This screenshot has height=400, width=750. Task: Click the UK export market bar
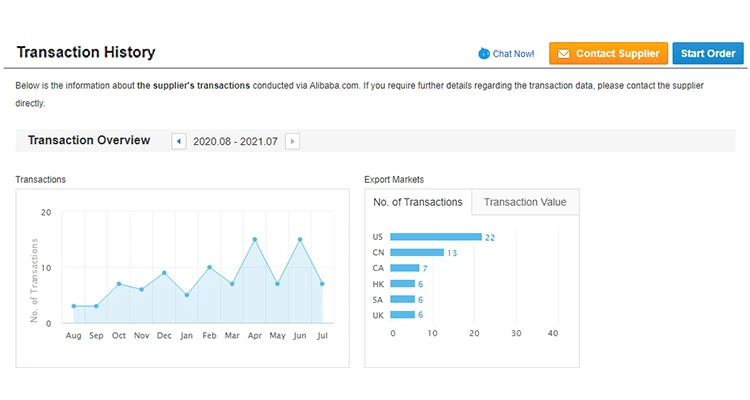402,314
